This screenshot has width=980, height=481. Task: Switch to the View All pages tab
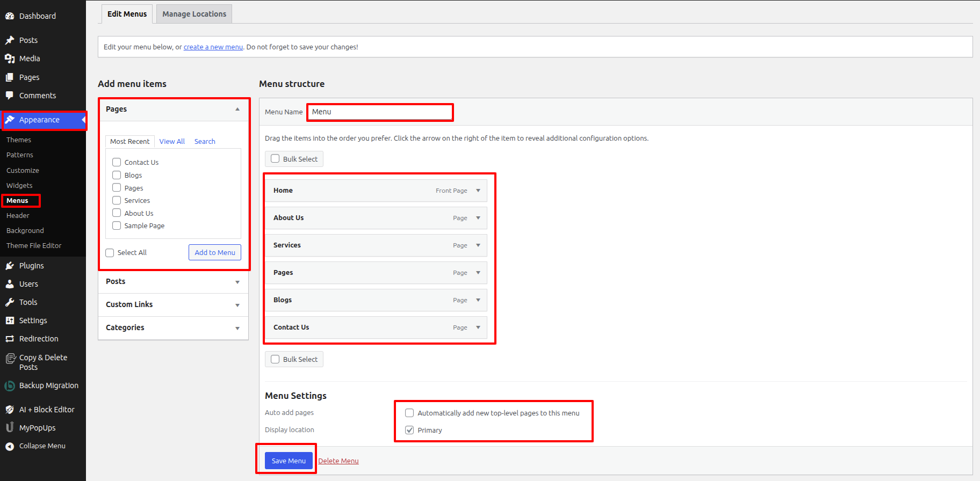point(172,141)
